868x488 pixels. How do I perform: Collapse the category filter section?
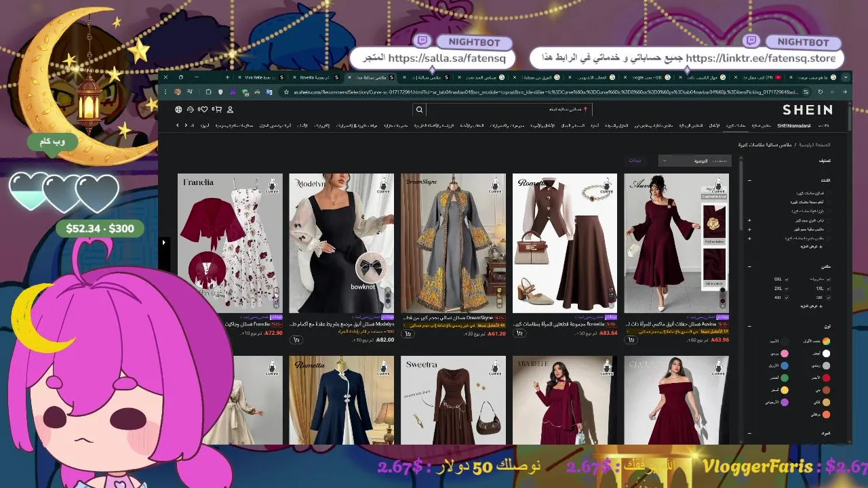point(750,180)
